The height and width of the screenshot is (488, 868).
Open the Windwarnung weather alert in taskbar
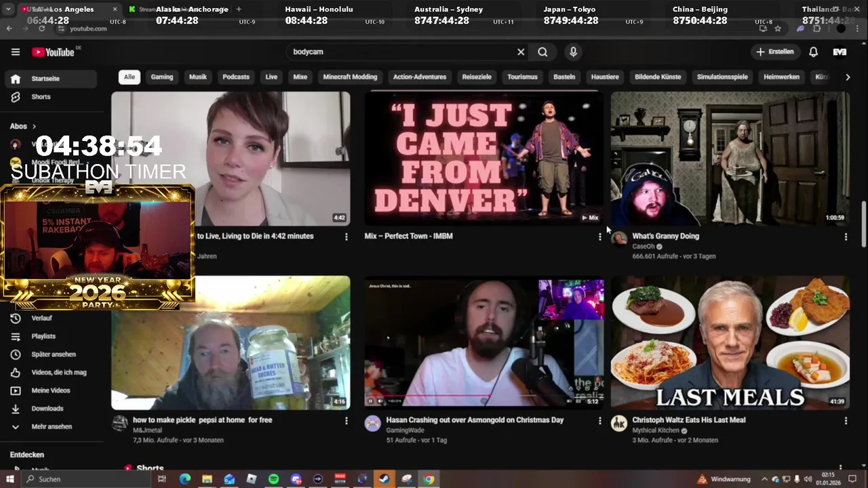coord(724,479)
